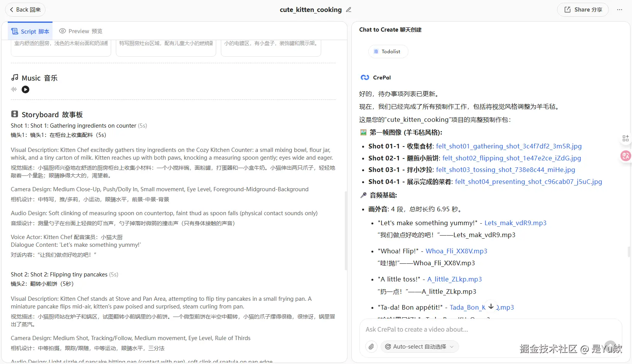Play the music track
Image resolution: width=632 pixels, height=364 pixels.
(x=25, y=89)
